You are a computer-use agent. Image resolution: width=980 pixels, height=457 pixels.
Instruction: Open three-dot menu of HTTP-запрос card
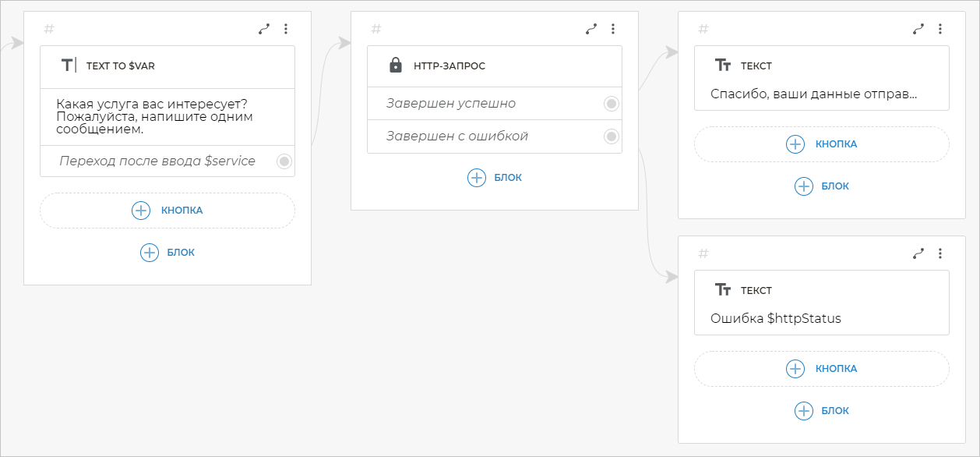point(613,29)
